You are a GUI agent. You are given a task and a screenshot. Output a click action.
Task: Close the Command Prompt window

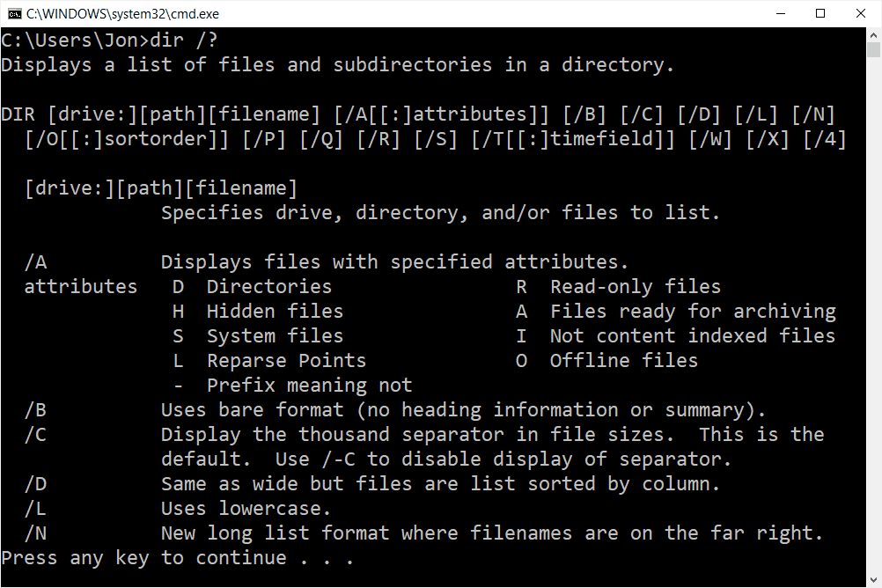pos(861,13)
